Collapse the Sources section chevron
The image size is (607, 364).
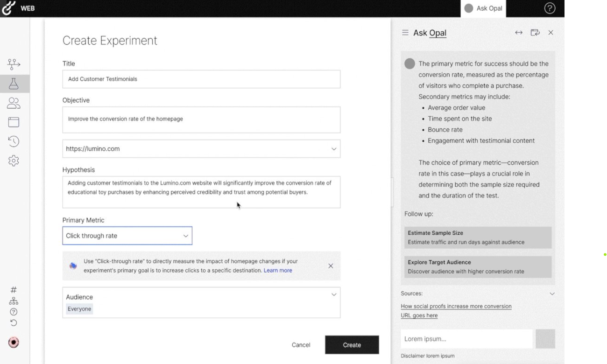point(552,294)
